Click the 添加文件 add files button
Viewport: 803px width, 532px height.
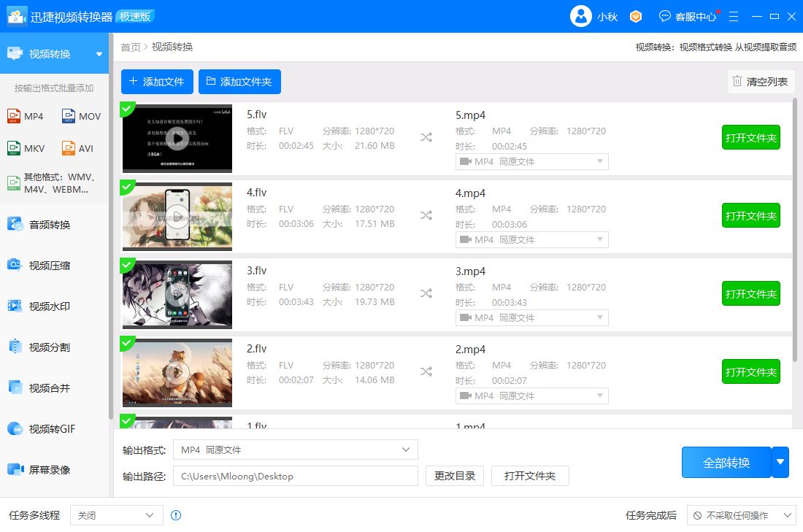click(x=157, y=81)
